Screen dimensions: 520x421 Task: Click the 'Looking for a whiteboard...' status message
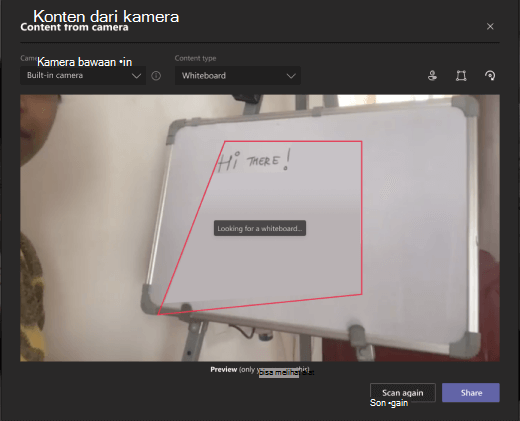[260, 228]
